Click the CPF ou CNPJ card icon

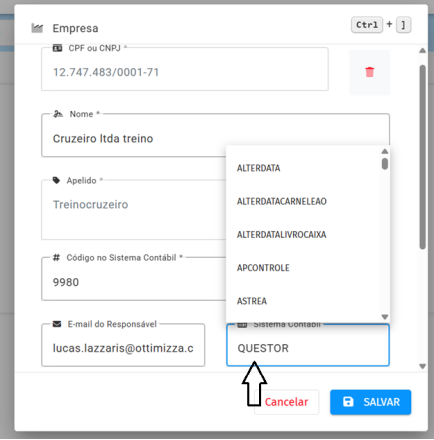tap(57, 48)
